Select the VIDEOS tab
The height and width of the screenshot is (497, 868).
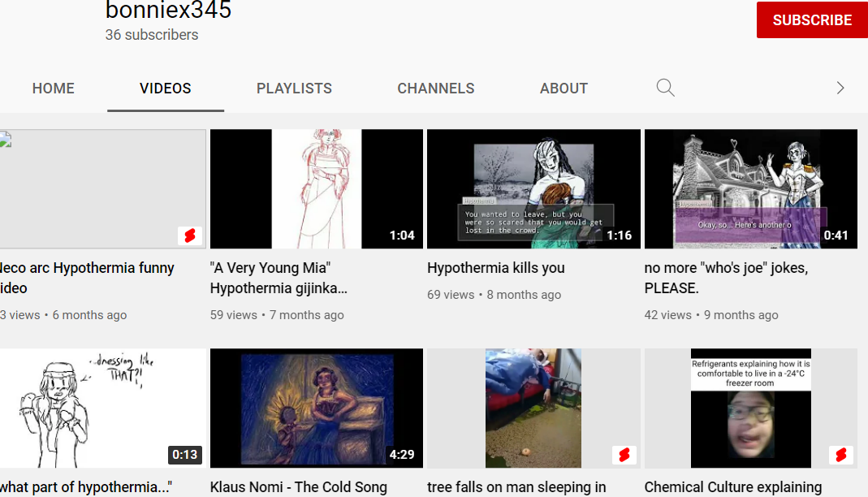point(166,88)
